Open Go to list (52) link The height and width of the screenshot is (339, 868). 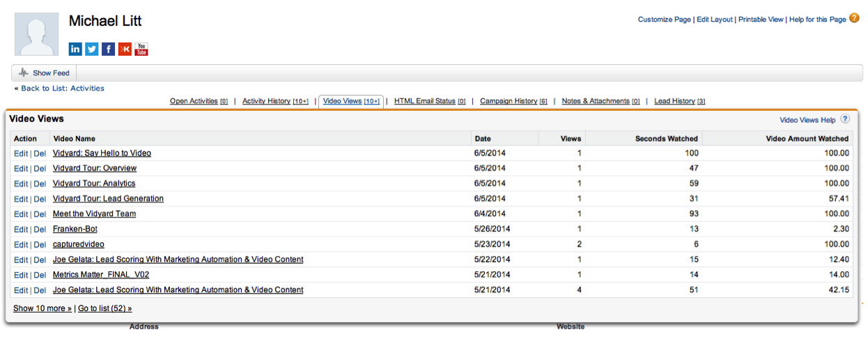pos(104,308)
